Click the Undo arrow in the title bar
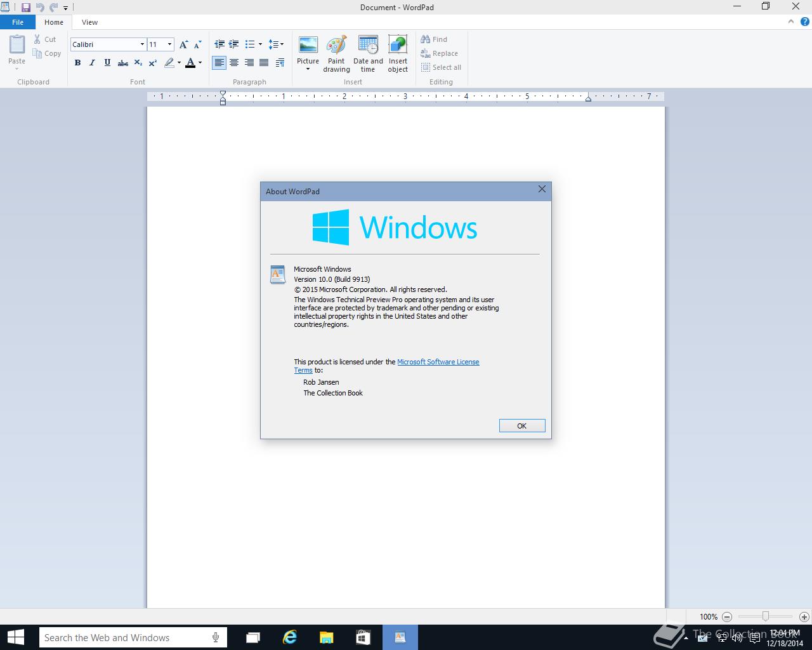Image resolution: width=812 pixels, height=650 pixels. point(40,8)
